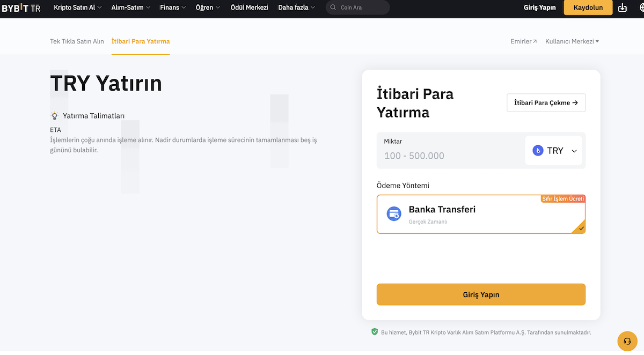
Task: Switch to Tek Tıkla Satın Alın tab
Action: pyautogui.click(x=77, y=41)
